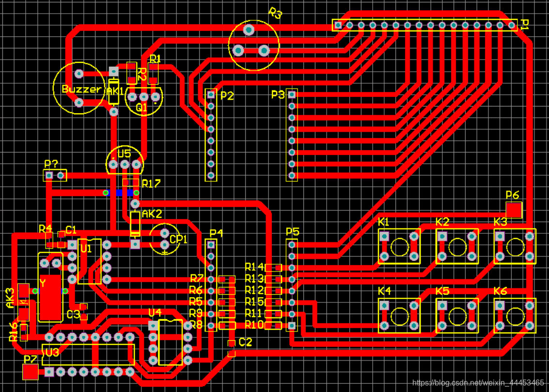Select the P? header designator
This screenshot has height=392, width=549.
point(51,164)
